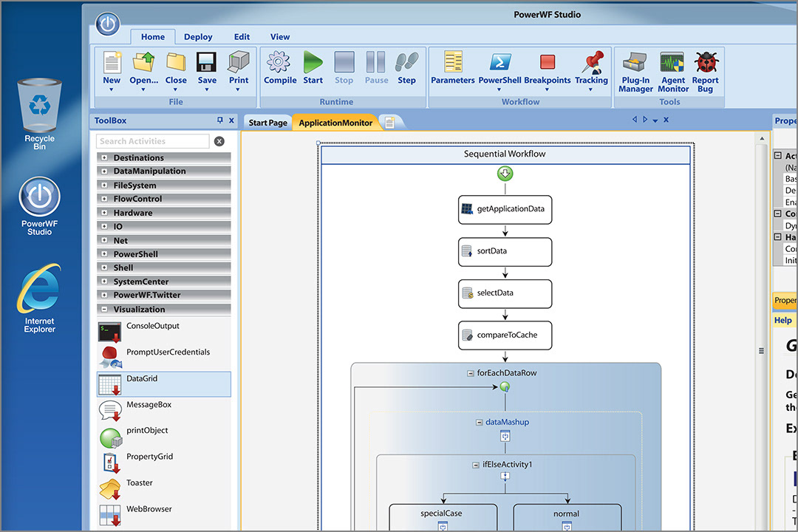Close the ToolBox panel
Screen dimensions: 798x532
click(231, 120)
